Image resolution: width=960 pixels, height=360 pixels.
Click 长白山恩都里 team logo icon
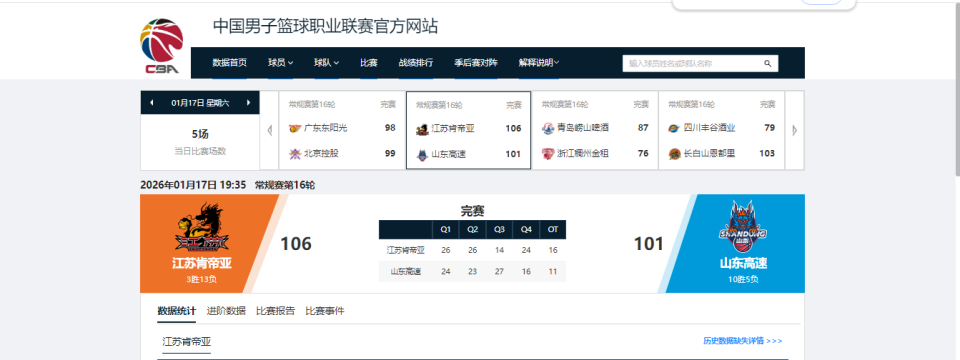click(675, 154)
